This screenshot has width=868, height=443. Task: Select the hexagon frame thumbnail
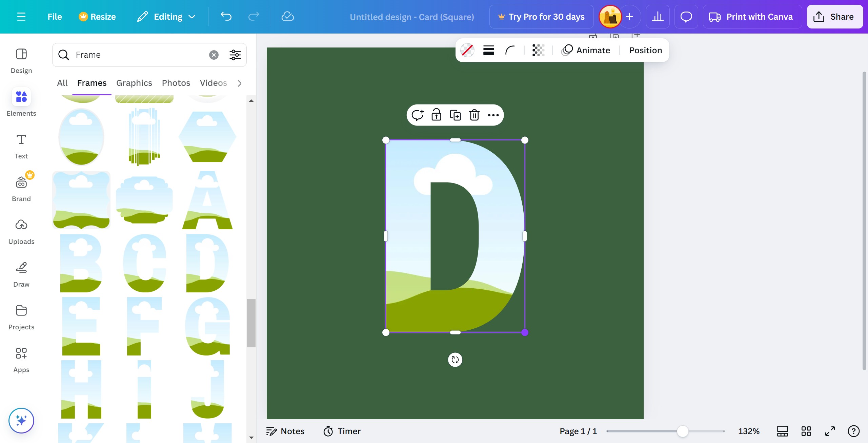click(207, 137)
